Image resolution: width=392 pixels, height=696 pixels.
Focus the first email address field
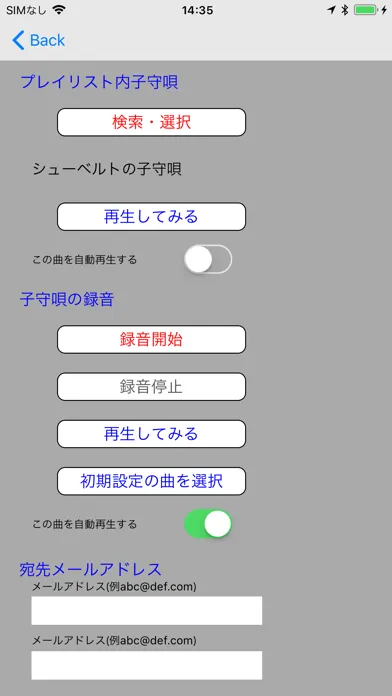tap(147, 610)
